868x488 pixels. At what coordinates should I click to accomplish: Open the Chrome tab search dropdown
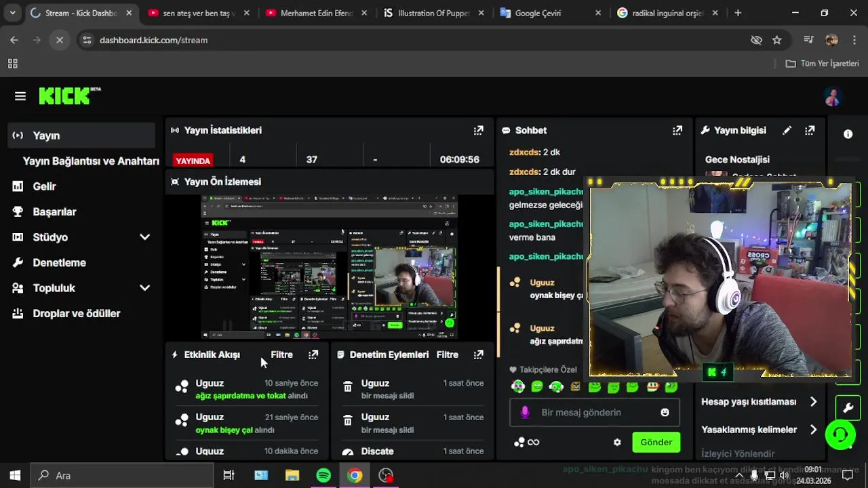(12, 13)
